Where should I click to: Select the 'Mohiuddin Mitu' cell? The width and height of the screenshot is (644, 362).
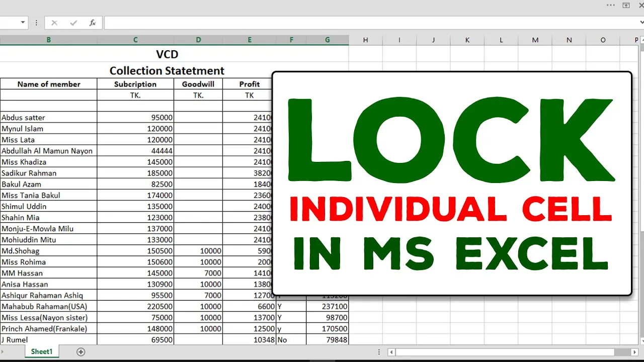49,239
